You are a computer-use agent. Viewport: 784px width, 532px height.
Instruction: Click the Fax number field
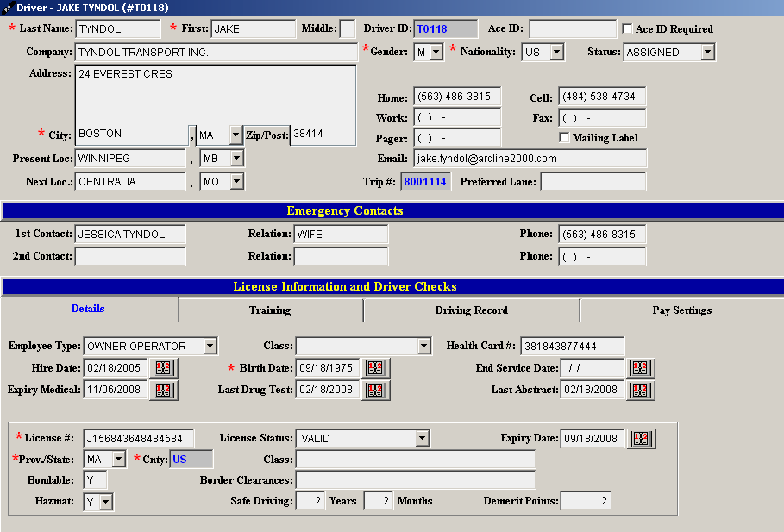coord(602,118)
